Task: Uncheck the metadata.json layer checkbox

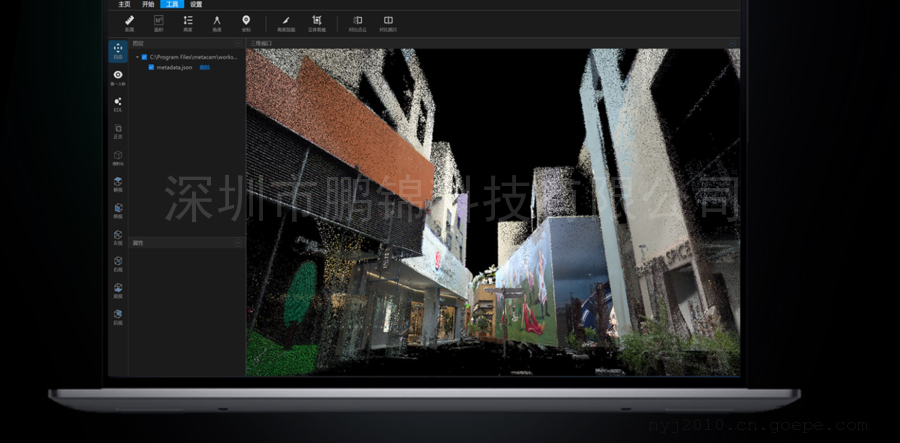Action: click(151, 67)
